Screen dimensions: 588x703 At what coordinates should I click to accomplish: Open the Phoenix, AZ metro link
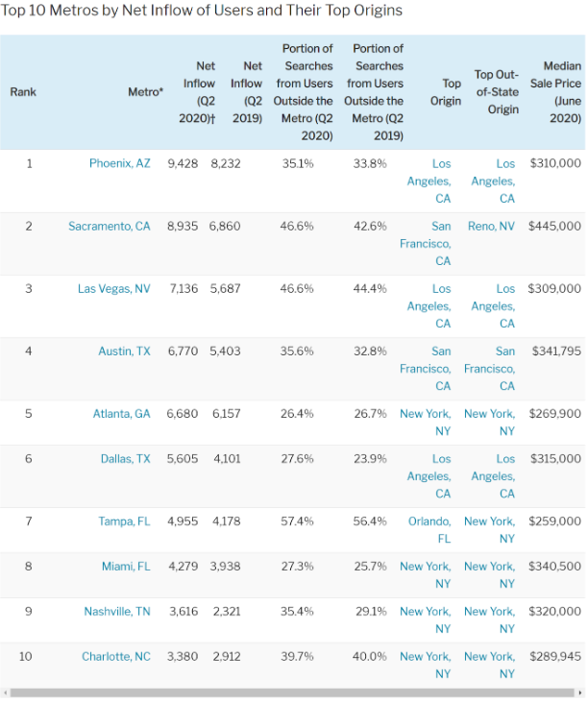coord(119,164)
